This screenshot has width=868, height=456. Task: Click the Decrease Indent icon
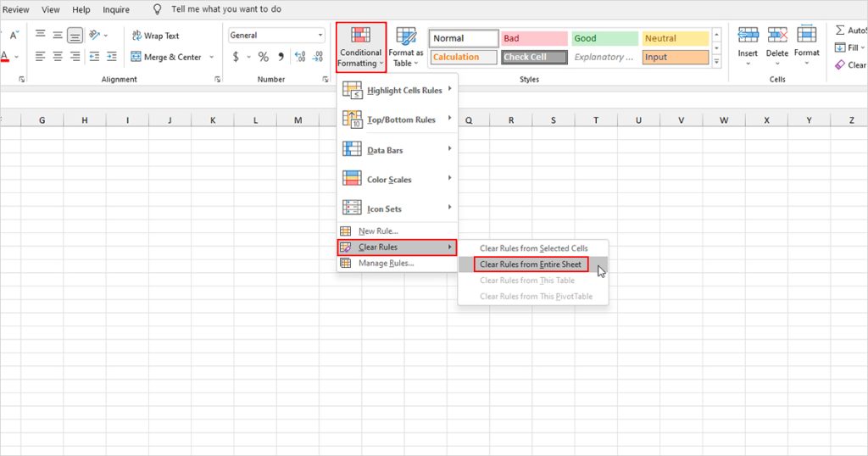click(95, 57)
